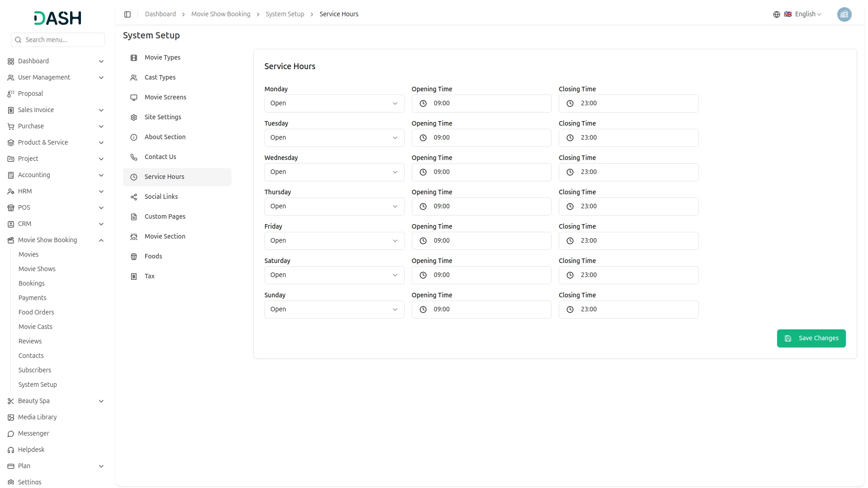Expand the HRM sidebar section
Image resolution: width=868 pixels, height=488 pixels.
56,191
